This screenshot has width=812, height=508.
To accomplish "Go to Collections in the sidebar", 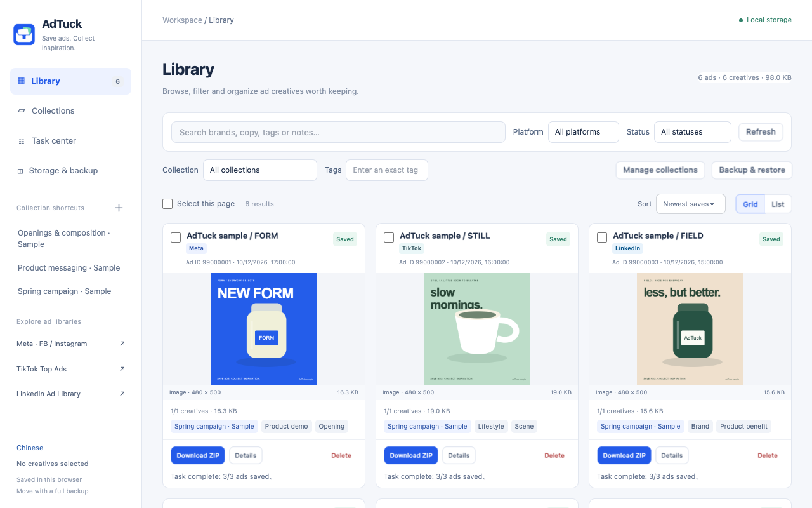I will click(x=70, y=111).
